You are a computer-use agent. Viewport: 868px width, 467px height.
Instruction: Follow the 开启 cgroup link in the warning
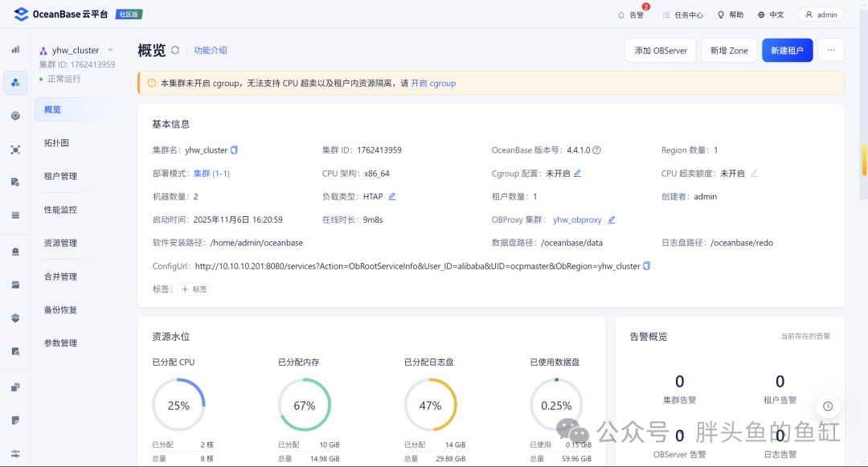[433, 84]
